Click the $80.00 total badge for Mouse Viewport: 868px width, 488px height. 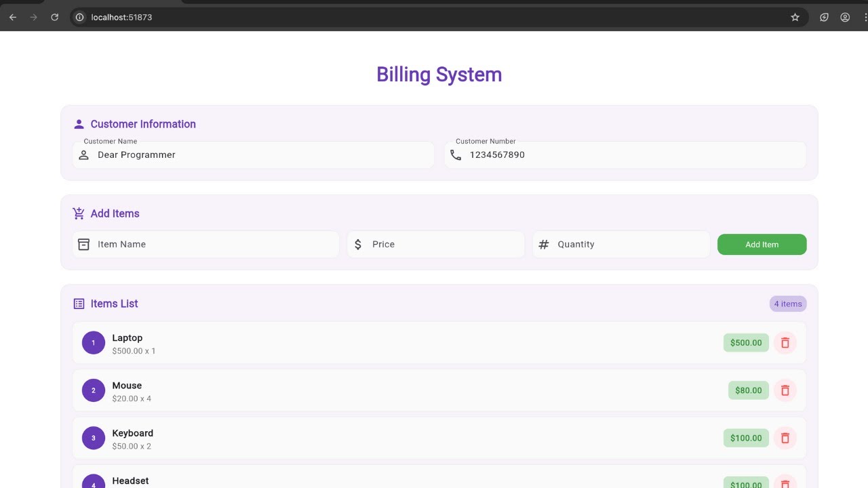tap(749, 390)
